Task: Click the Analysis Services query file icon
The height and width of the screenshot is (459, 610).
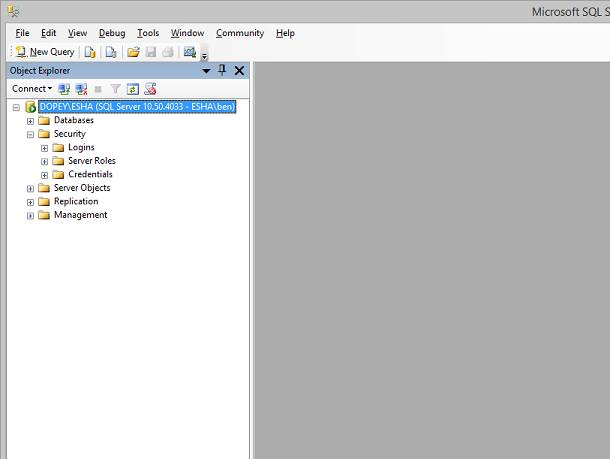Action: (x=111, y=52)
